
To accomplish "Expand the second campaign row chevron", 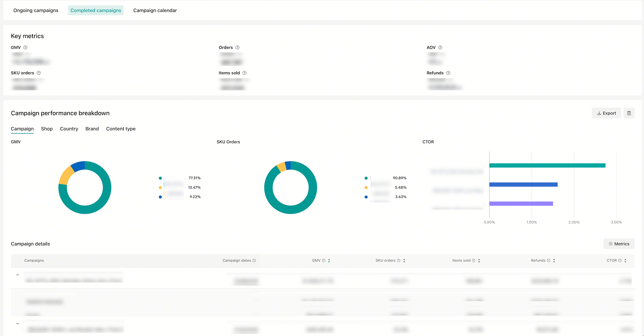I will [x=17, y=324].
